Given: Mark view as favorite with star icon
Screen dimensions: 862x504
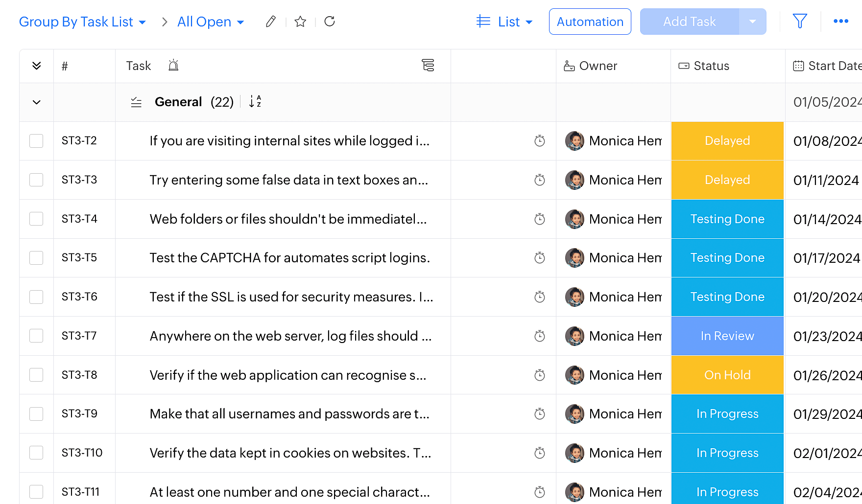Looking at the screenshot, I should 300,22.
